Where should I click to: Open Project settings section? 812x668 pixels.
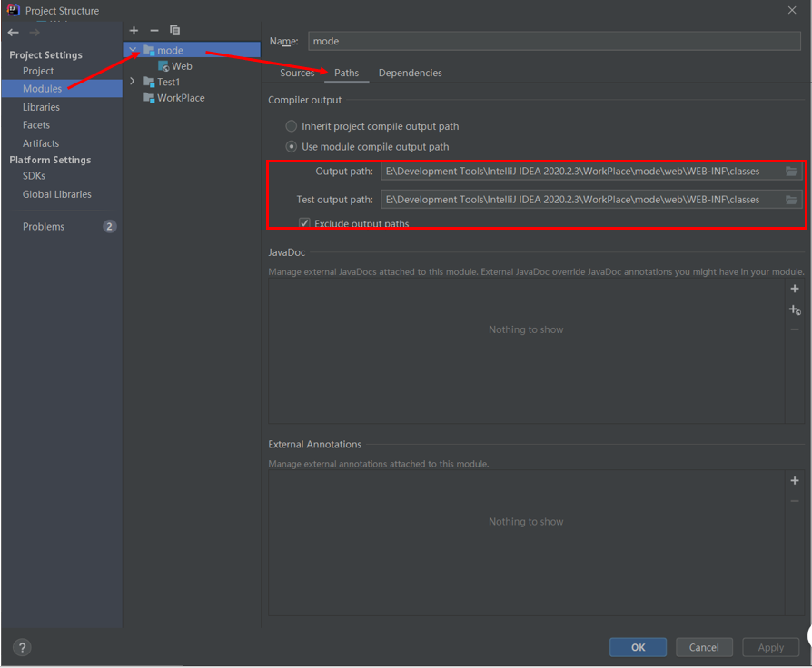coord(38,71)
